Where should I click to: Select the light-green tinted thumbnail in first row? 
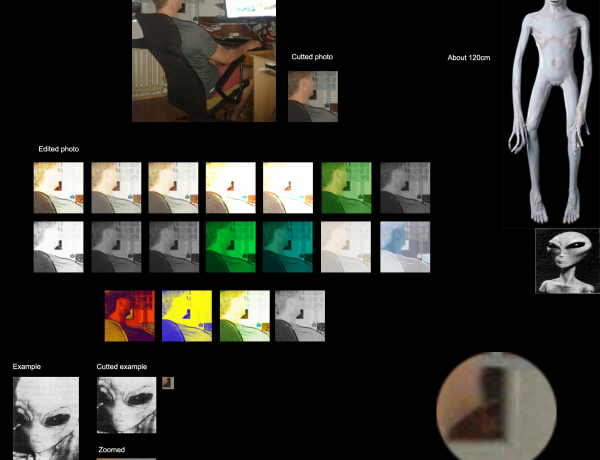point(346,188)
